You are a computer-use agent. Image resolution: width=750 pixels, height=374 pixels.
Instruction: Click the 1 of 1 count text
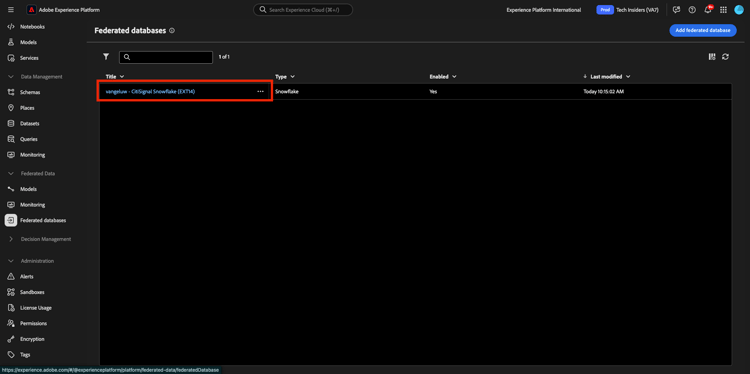point(224,57)
